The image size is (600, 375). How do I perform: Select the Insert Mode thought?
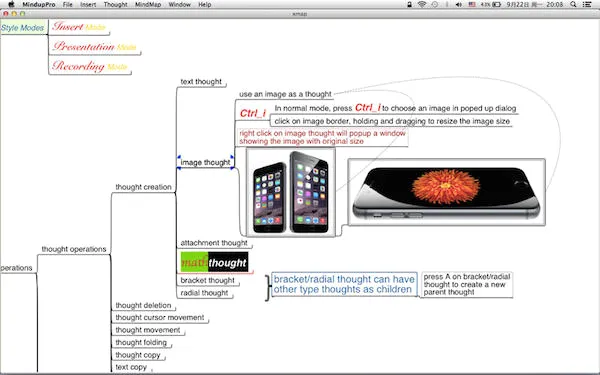click(79, 27)
